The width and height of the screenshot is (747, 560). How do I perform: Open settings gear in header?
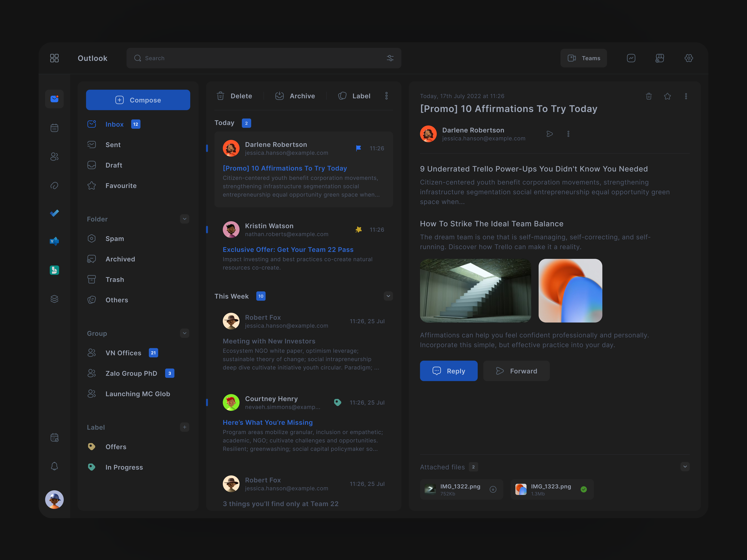coord(689,58)
